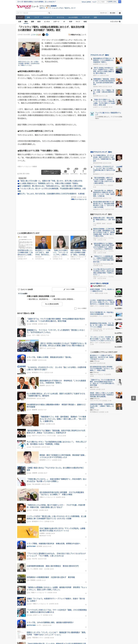The width and height of the screenshot is (138, 644).
Task: Click the わかりやすい lightbulb reaction
Action: (74, 172)
